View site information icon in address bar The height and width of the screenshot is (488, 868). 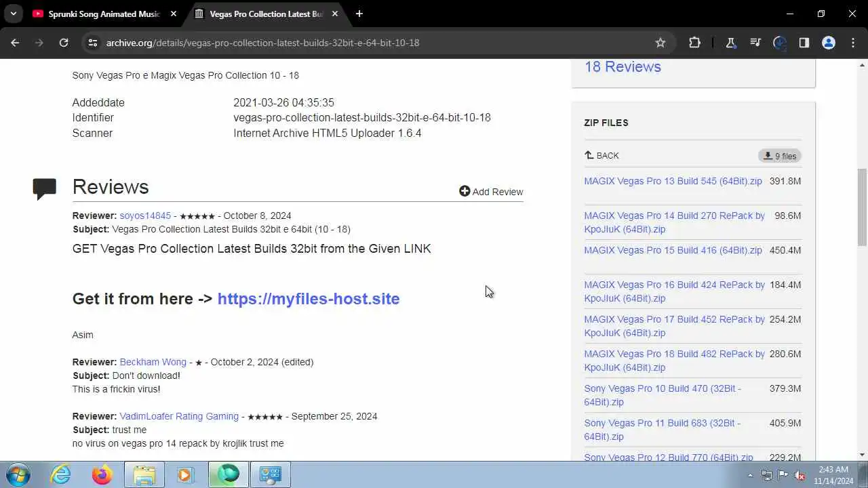click(x=93, y=43)
